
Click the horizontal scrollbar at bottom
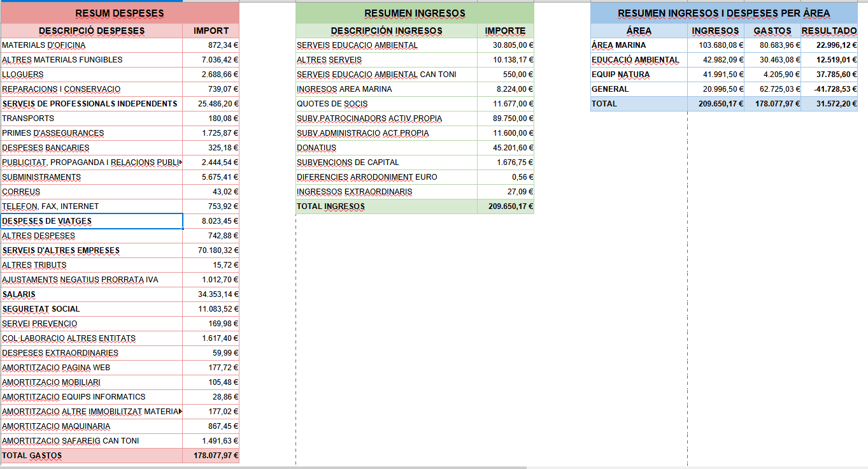(x=264, y=467)
